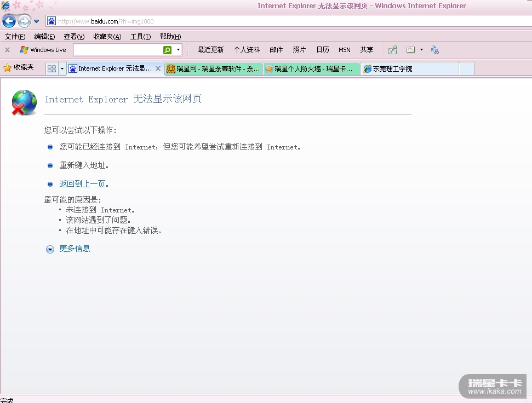Open the 帮助(H) menu
Image resolution: width=532 pixels, height=403 pixels.
(170, 37)
